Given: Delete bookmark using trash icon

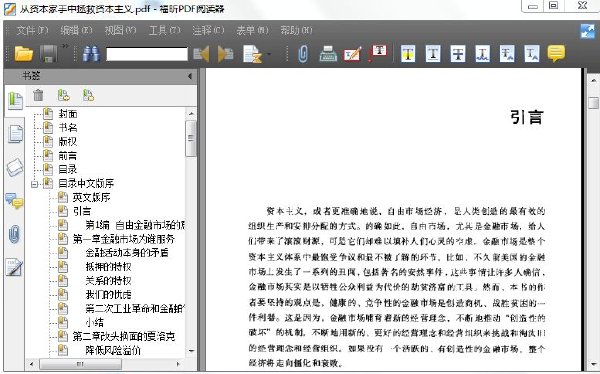Looking at the screenshot, I should click(x=38, y=95).
